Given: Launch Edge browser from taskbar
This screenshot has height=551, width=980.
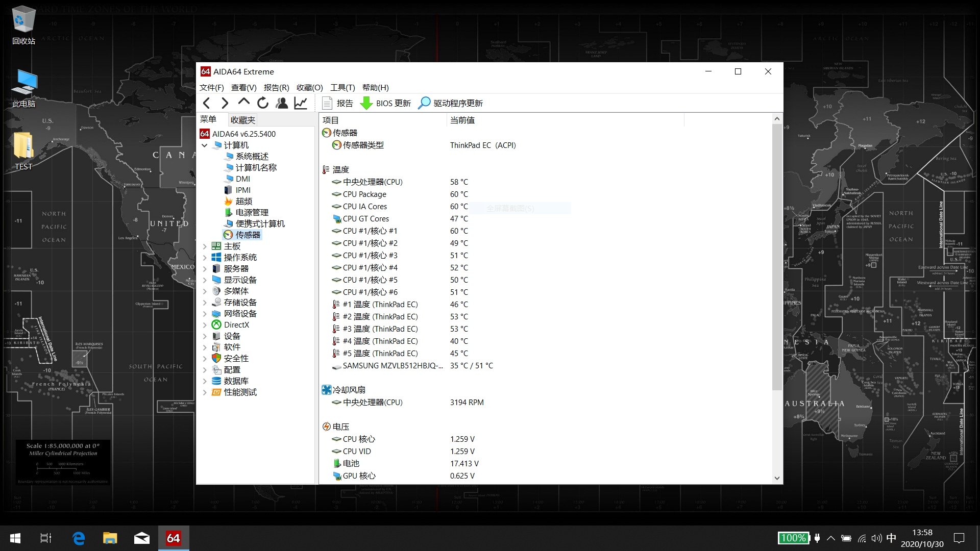Looking at the screenshot, I should point(78,538).
